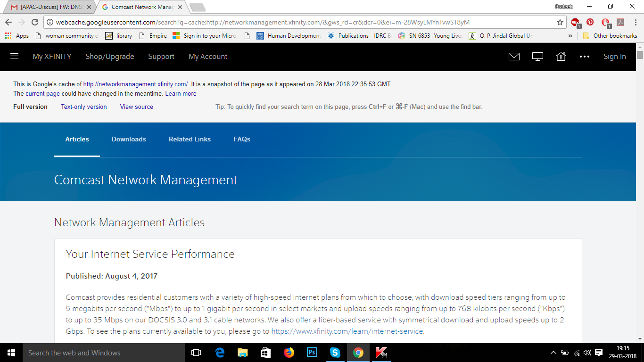Click the TV monitor icon
The width and height of the screenshot is (644, 362).
pos(537,57)
